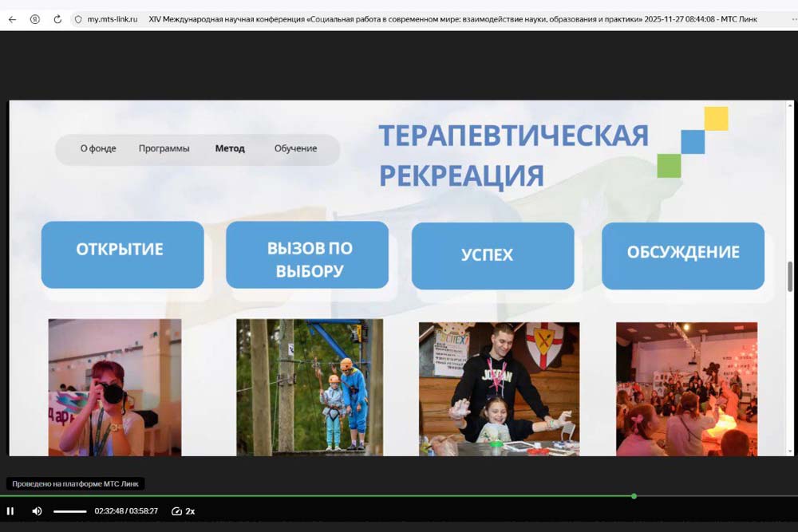Adjust the volume slider

[x=70, y=511]
